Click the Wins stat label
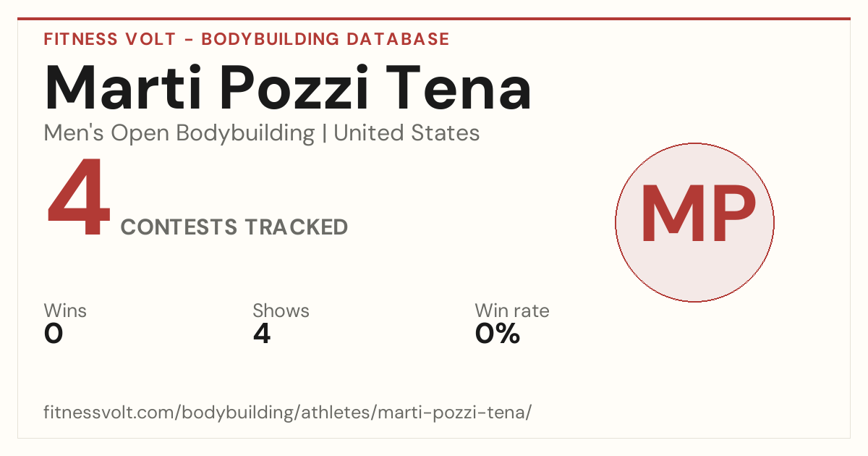 (65, 311)
